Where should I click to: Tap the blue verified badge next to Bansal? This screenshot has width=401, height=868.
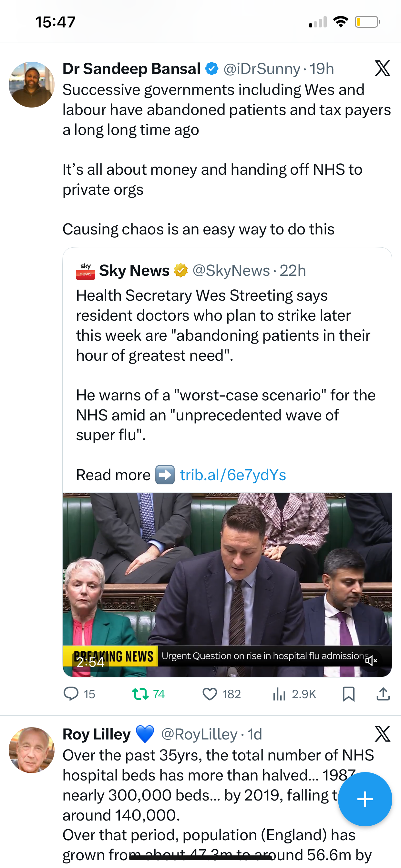[212, 69]
